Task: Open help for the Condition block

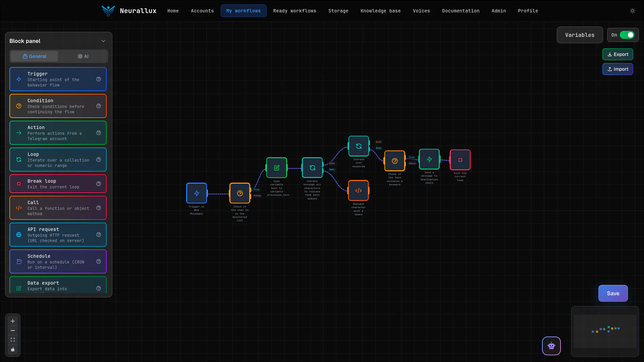Action: 99,106
